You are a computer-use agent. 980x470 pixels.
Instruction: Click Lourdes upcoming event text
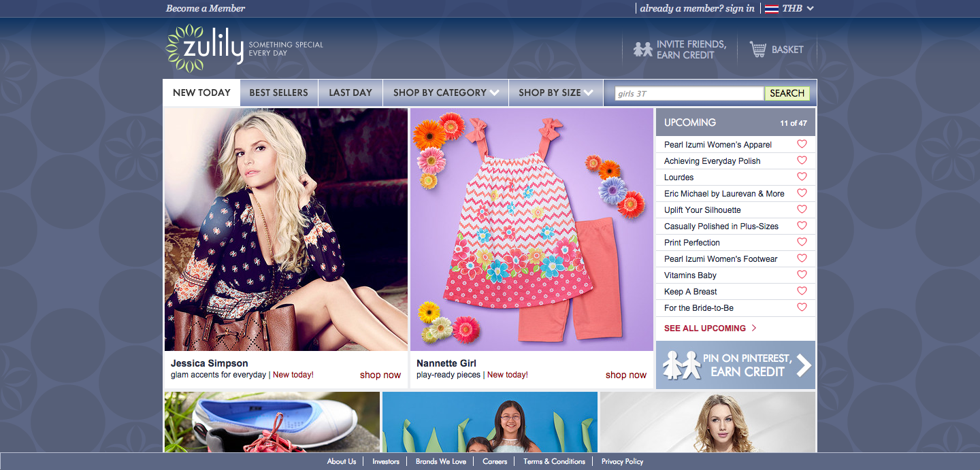click(x=679, y=178)
